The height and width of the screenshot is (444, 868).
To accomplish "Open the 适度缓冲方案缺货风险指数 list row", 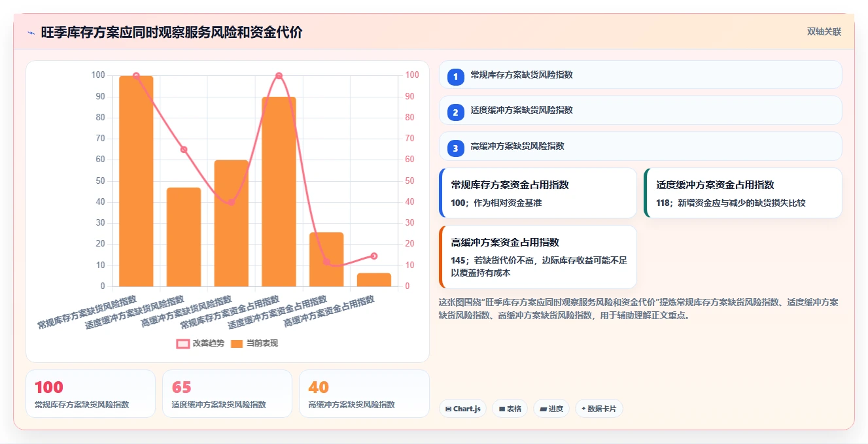I will pos(640,110).
